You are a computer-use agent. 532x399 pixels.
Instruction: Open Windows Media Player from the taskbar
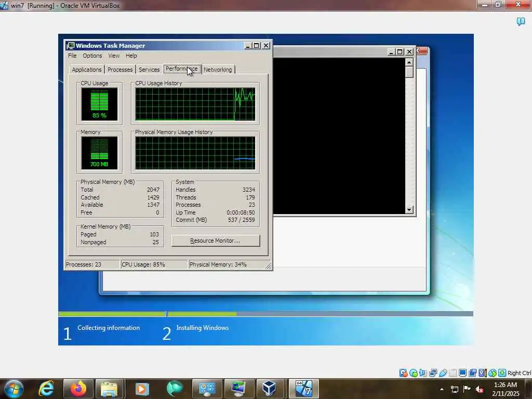click(142, 389)
